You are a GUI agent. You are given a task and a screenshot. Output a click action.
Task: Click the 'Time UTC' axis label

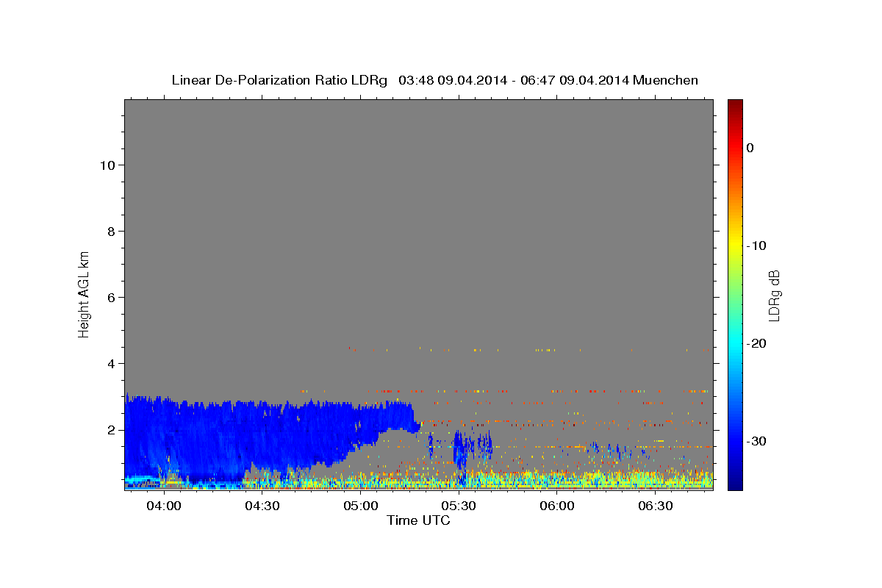point(418,520)
